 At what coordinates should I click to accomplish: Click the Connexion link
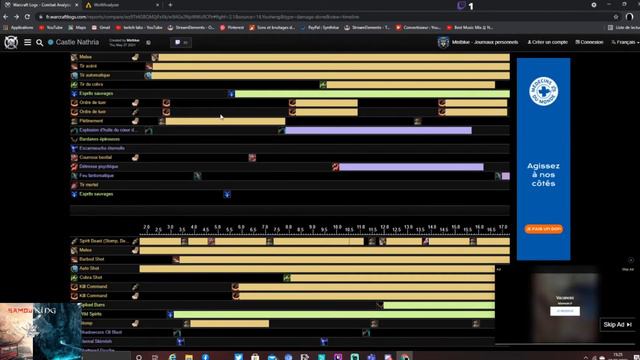click(589, 42)
